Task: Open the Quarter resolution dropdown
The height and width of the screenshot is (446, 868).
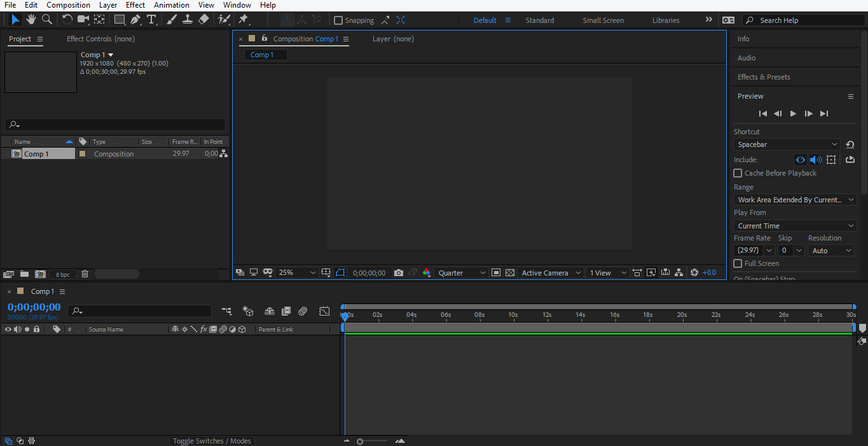Action: [462, 273]
